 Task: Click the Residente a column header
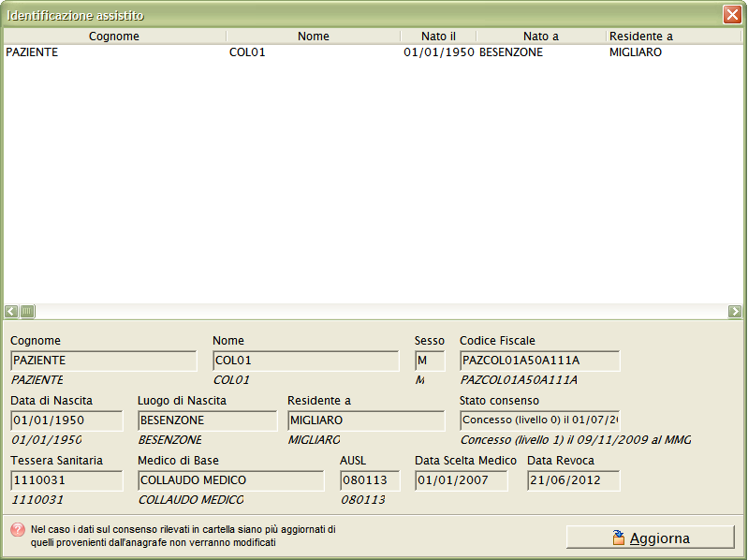[640, 37]
